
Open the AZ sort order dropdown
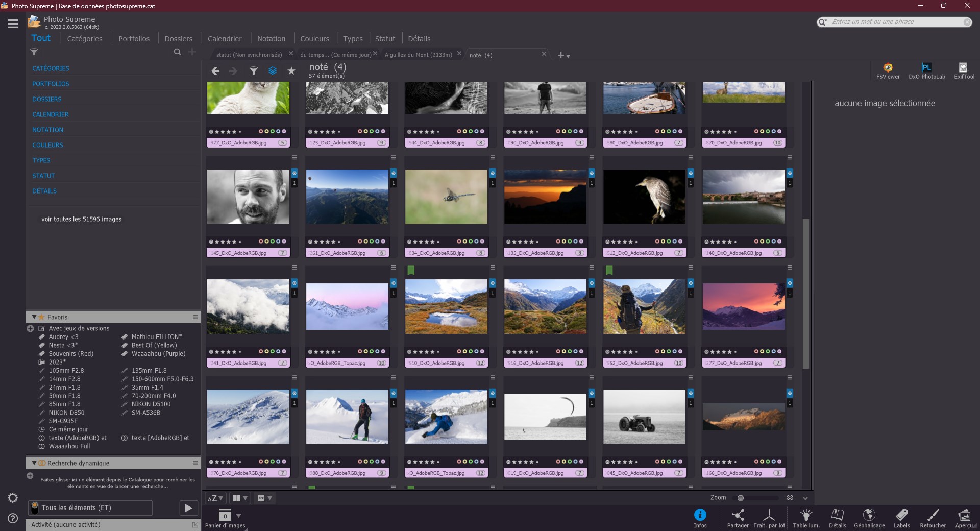click(215, 498)
